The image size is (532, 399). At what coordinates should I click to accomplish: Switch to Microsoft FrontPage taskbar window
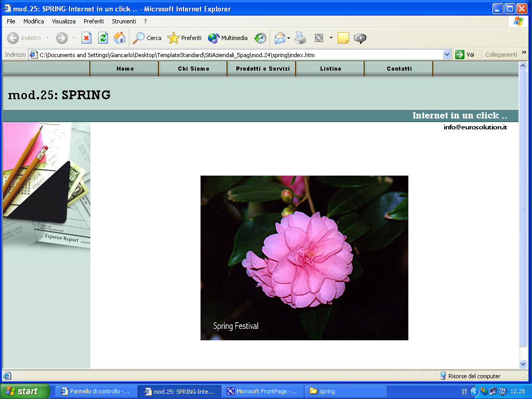tap(262, 392)
